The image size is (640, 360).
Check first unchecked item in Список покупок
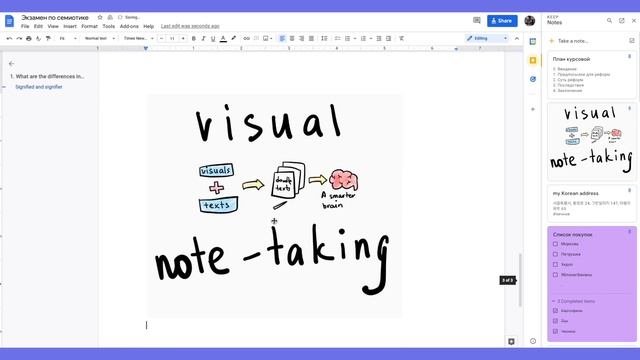click(x=555, y=244)
